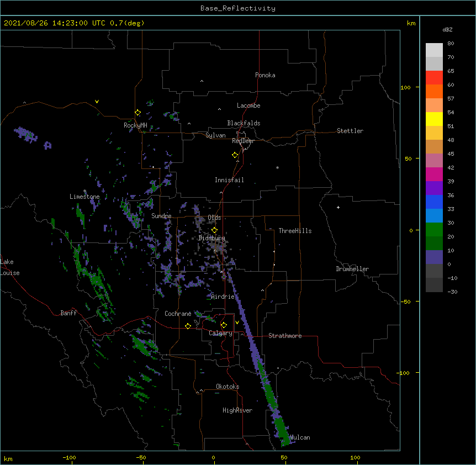Click the HighRiver city label
This screenshot has width=476, height=465.
237,410
